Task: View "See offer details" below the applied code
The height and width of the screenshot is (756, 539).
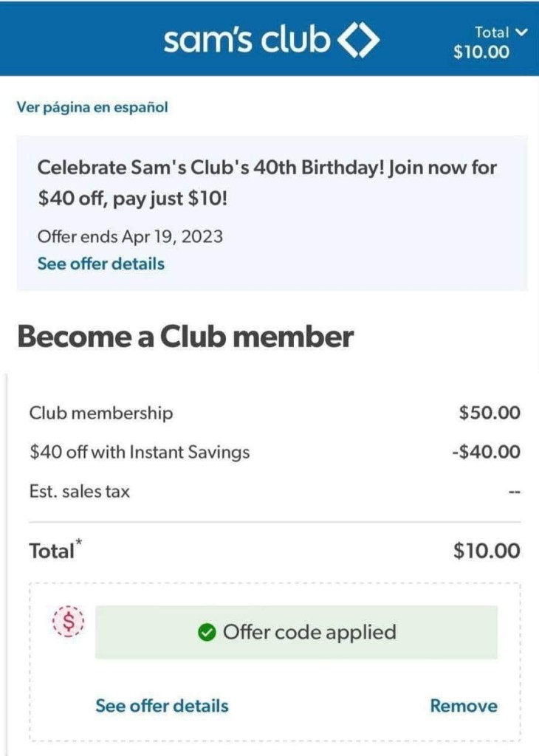Action: pyautogui.click(x=162, y=706)
